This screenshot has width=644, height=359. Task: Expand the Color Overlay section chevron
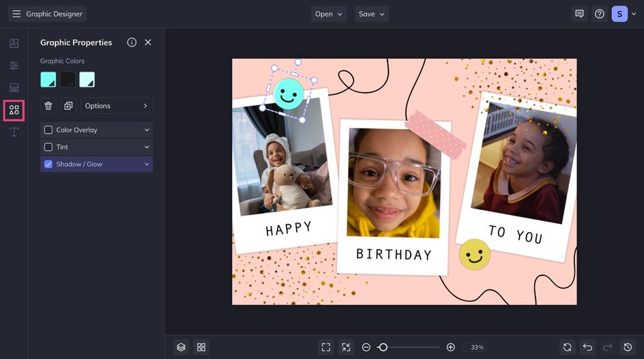click(147, 130)
